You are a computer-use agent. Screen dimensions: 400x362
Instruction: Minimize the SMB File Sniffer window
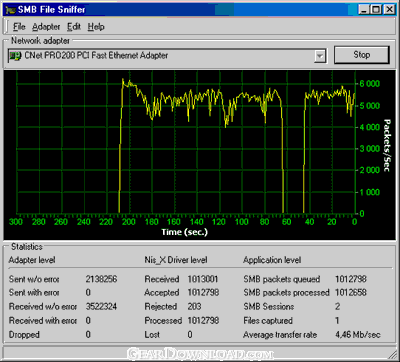(364, 10)
